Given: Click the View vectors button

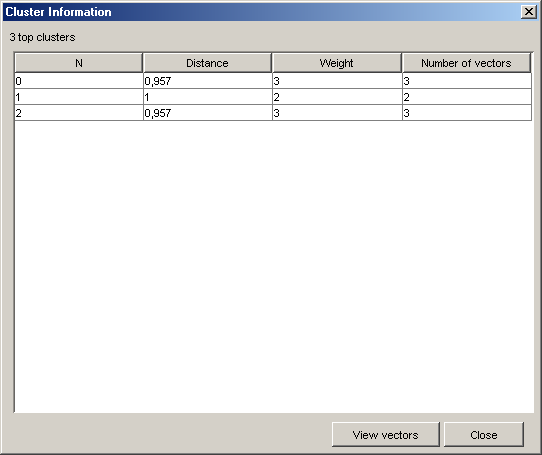Looking at the screenshot, I should coord(385,434).
